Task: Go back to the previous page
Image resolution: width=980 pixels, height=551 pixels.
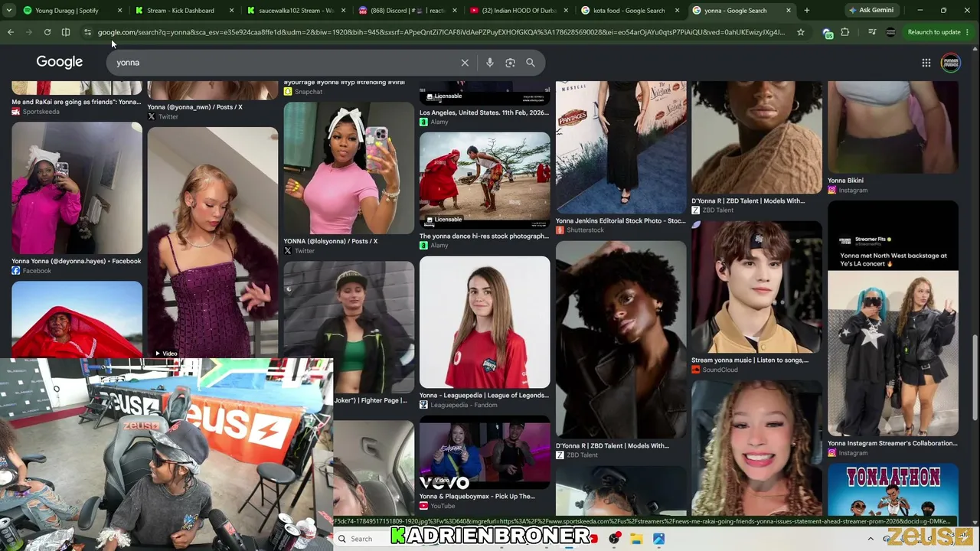Action: coord(11,32)
